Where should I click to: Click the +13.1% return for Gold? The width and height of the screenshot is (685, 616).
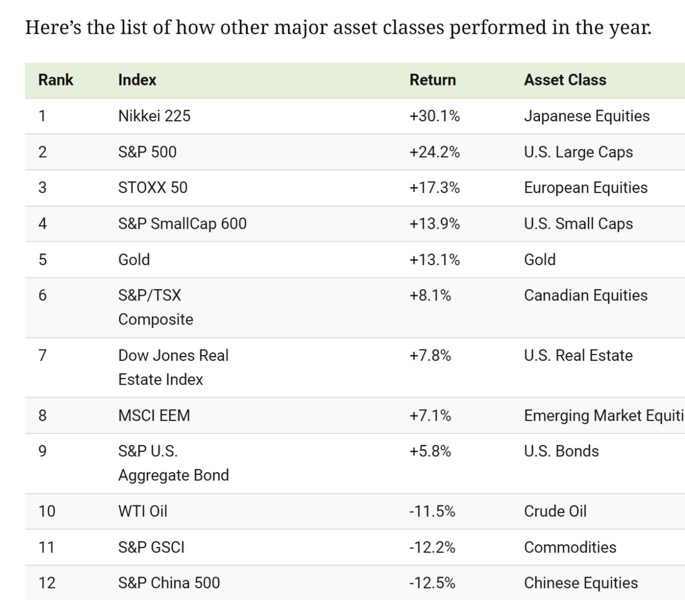click(x=435, y=260)
